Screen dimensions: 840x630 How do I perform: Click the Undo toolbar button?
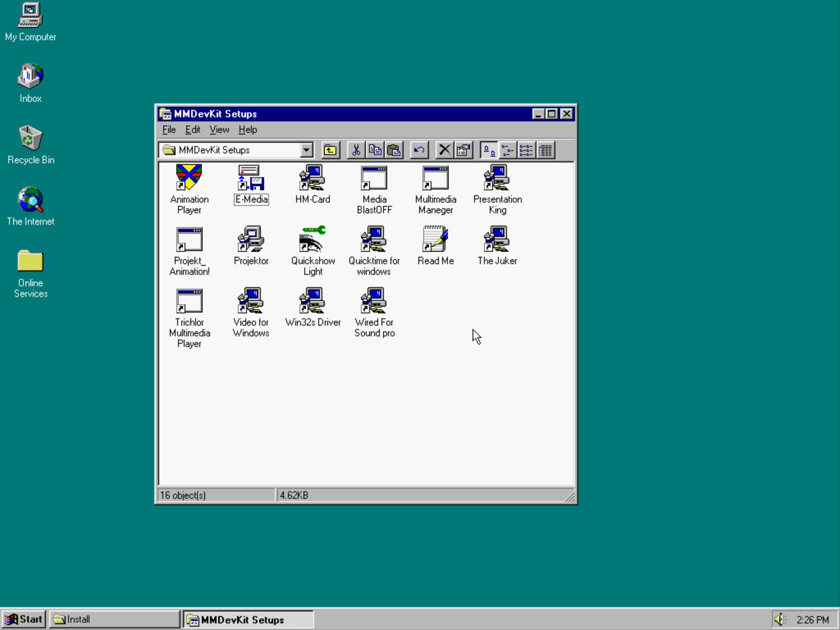pos(419,150)
